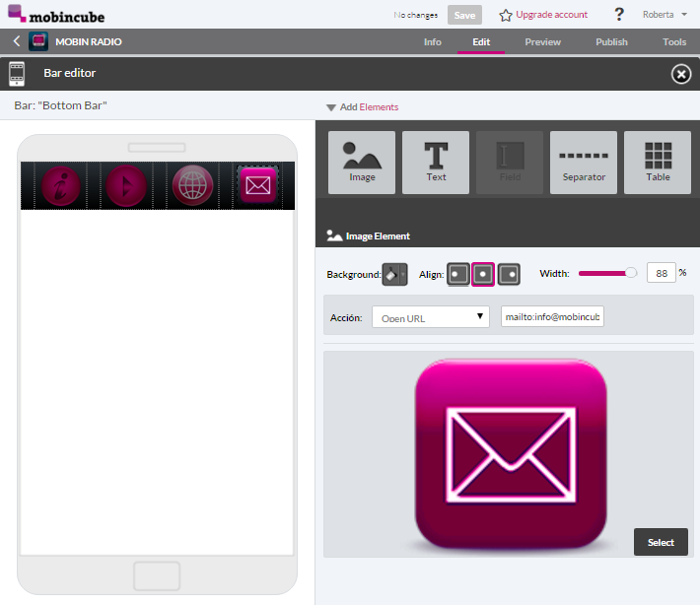Select the globe icon in the bar preview
This screenshot has width=700, height=605.
tap(192, 185)
